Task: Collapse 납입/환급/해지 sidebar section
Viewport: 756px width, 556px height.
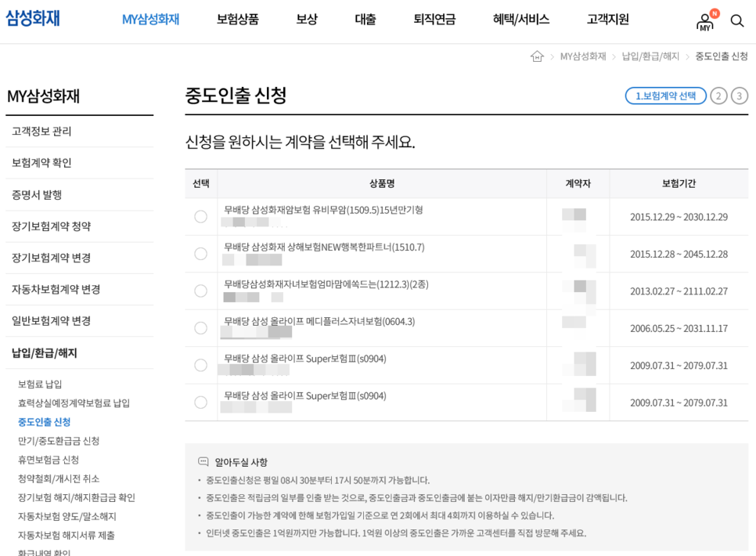Action: (45, 353)
